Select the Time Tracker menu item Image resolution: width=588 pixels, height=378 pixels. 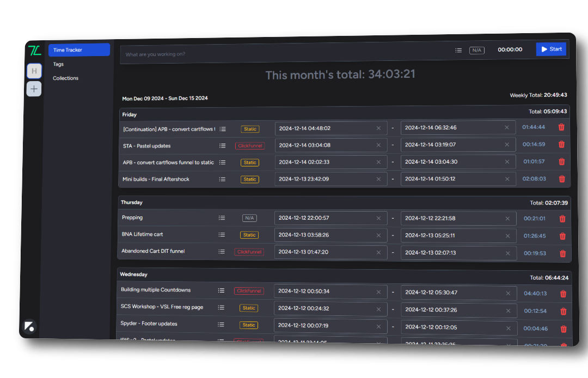(x=79, y=50)
